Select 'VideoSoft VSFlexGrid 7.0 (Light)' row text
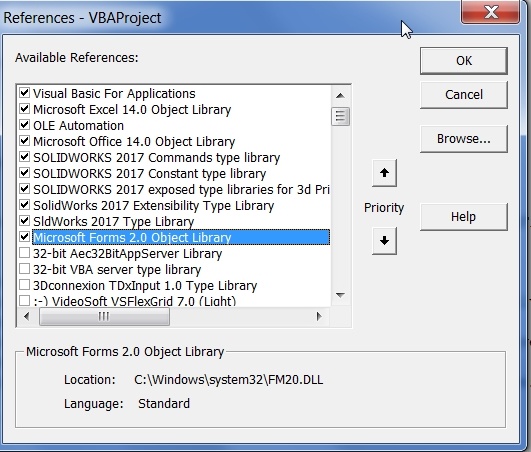This screenshot has width=531, height=452. coord(134,301)
